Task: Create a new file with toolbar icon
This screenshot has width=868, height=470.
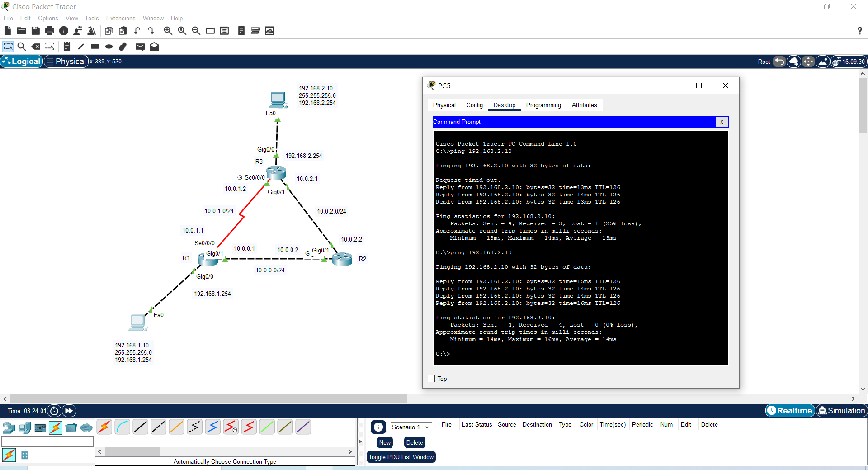Action: pos(7,31)
